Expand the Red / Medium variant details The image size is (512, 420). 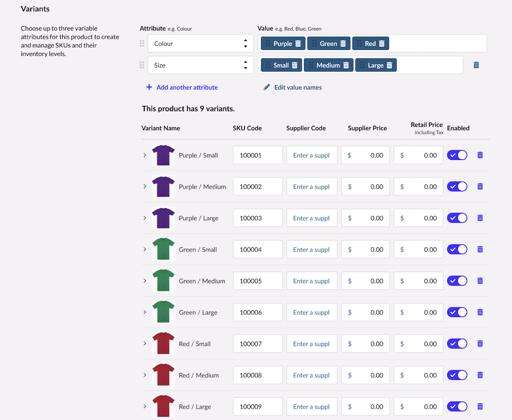[145, 375]
